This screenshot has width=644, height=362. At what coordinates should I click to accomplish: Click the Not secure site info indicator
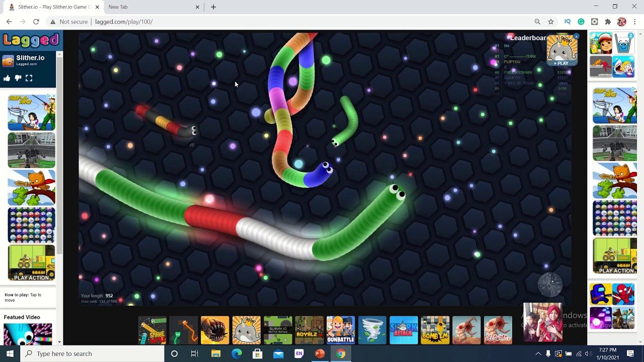68,22
